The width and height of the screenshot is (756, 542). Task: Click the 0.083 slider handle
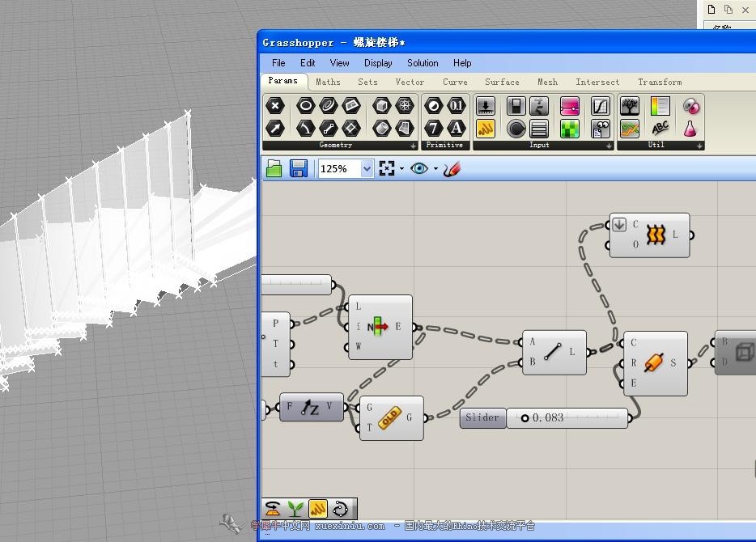525,417
